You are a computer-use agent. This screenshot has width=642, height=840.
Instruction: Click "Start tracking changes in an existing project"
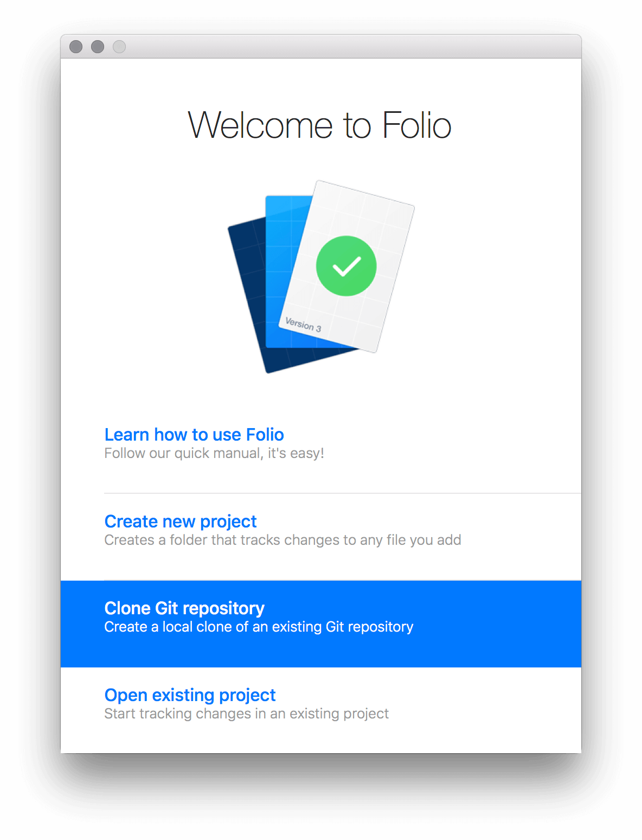(246, 714)
